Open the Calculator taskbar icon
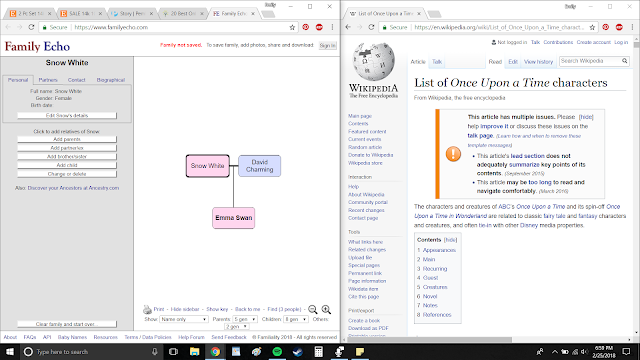This screenshot has width=640, height=360. pyautogui.click(x=318, y=351)
